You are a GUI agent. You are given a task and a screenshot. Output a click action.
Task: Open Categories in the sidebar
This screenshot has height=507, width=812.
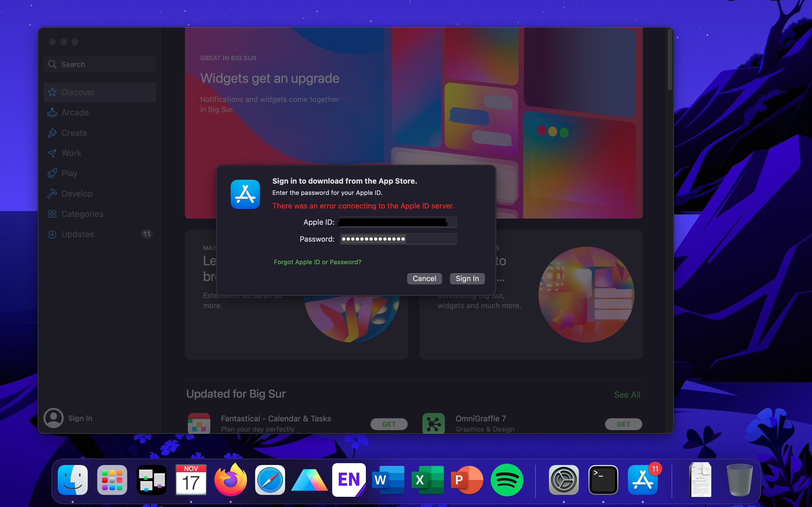[82, 214]
